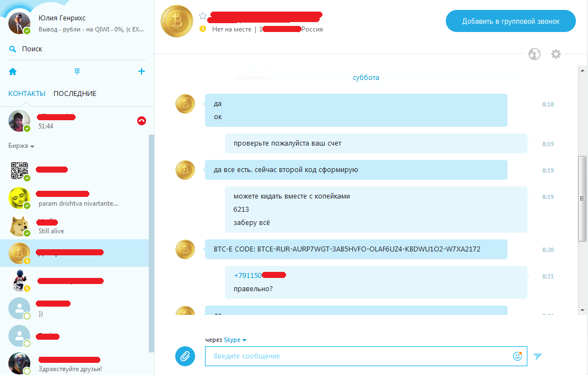Open the Home view via house icon
This screenshot has width=588, height=375.
tap(13, 71)
